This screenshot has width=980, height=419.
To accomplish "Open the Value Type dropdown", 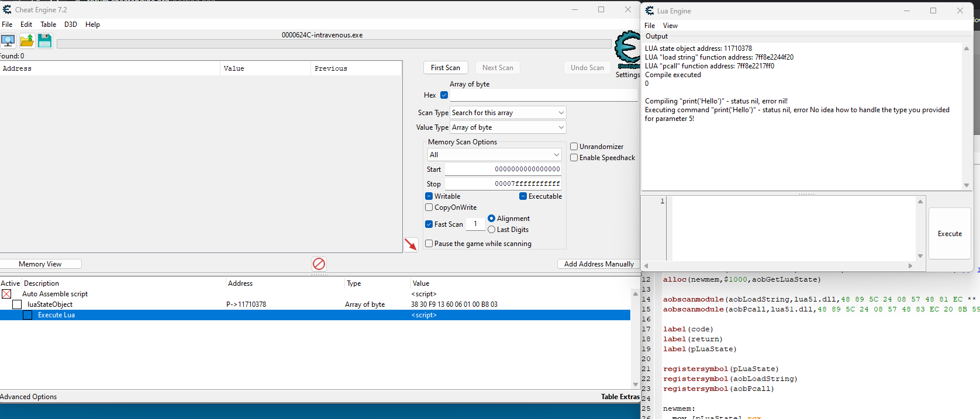I will (508, 127).
